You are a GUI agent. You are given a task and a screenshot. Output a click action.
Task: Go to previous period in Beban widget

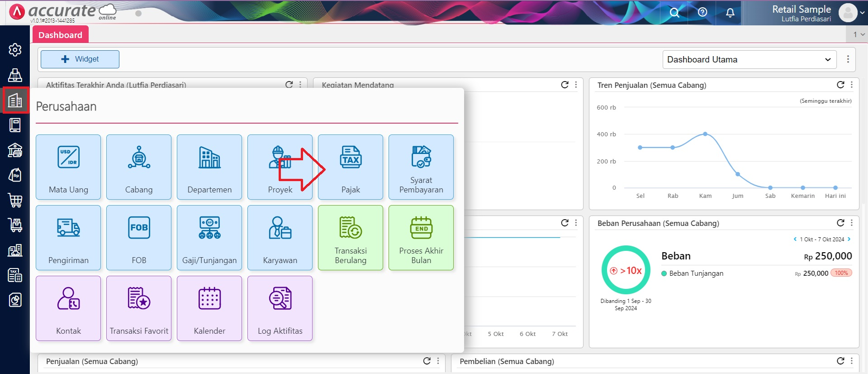795,239
